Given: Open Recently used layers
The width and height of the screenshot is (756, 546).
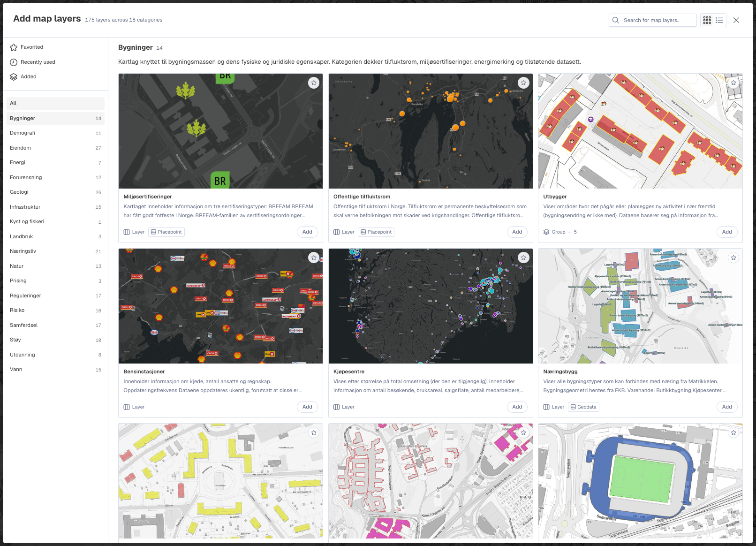Looking at the screenshot, I should tap(55, 62).
